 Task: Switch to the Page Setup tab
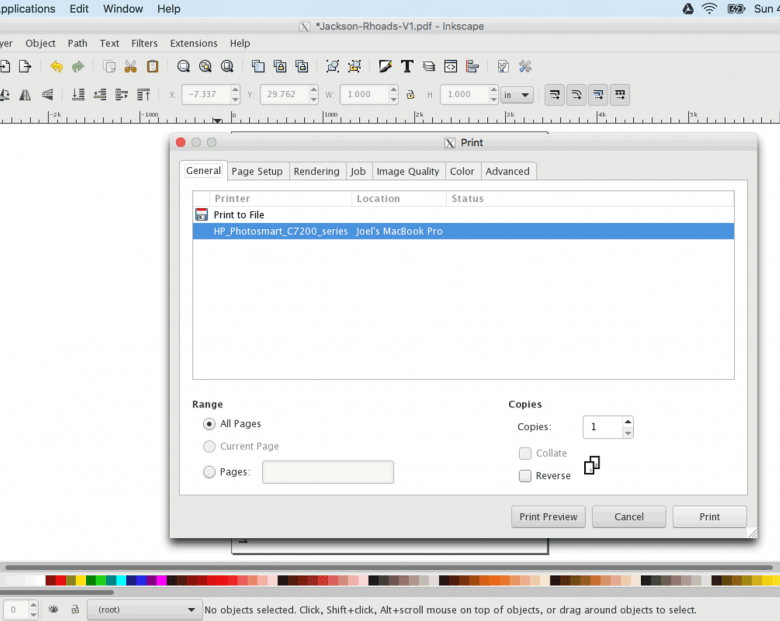tap(257, 171)
